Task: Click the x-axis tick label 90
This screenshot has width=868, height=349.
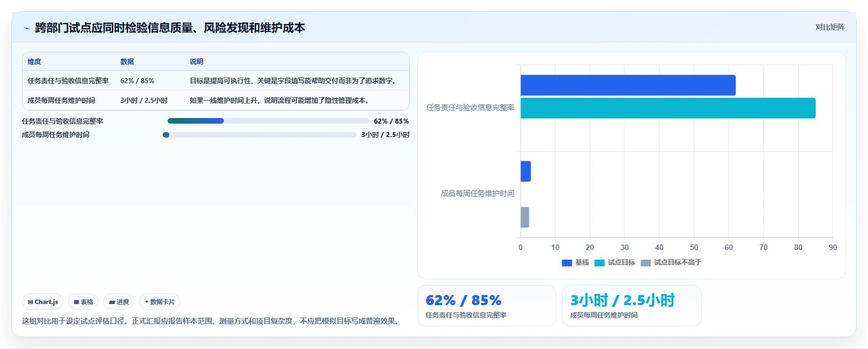Action: pyautogui.click(x=833, y=247)
